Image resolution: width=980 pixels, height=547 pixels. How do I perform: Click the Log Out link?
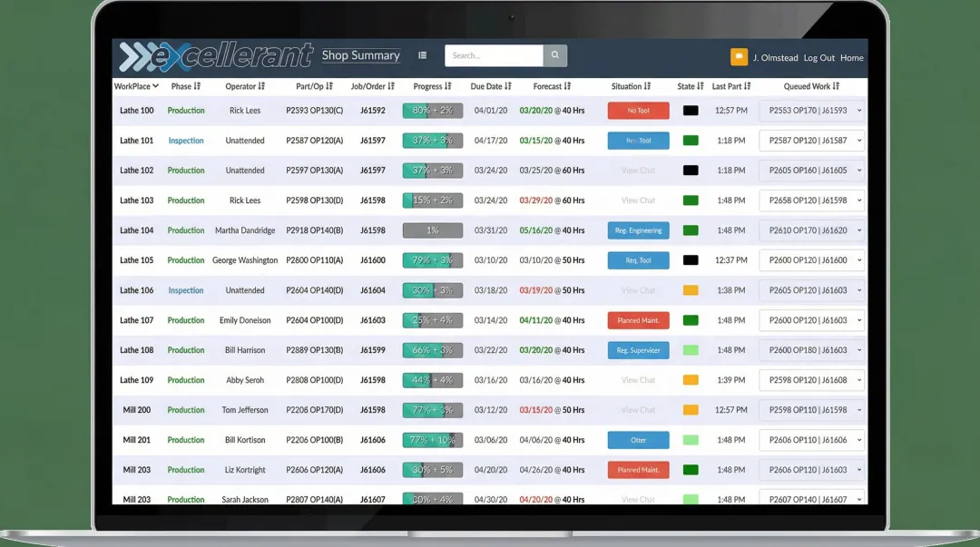tap(818, 58)
